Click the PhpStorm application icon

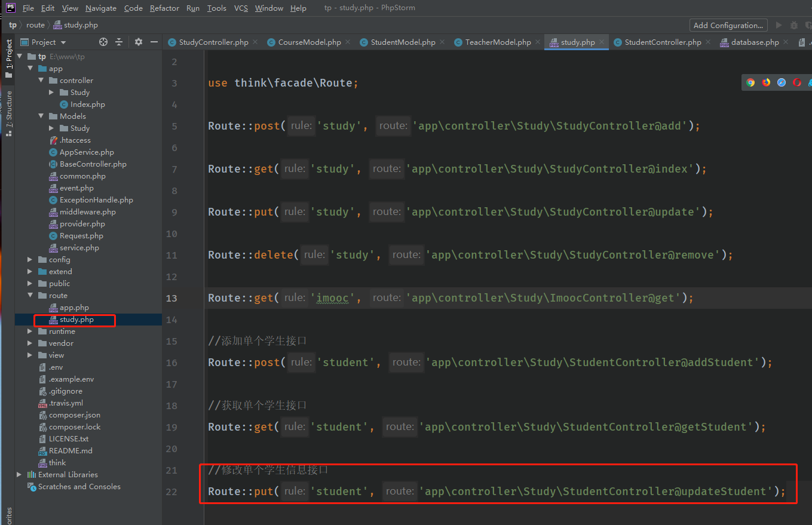point(11,8)
